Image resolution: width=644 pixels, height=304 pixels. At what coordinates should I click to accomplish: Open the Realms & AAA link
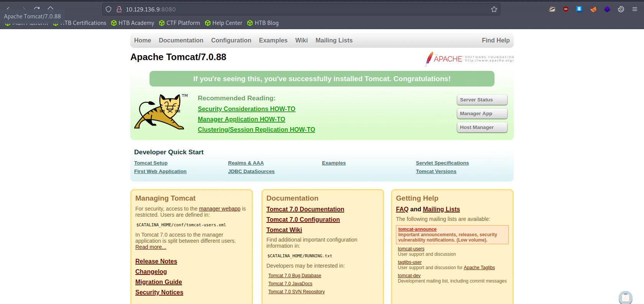(246, 163)
